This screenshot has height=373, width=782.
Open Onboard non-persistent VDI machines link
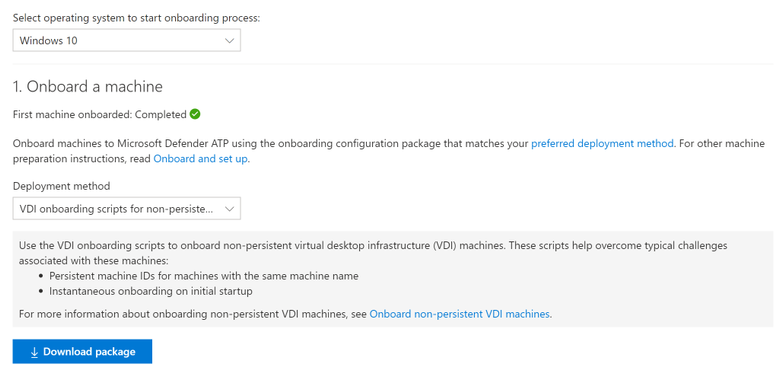(x=459, y=314)
